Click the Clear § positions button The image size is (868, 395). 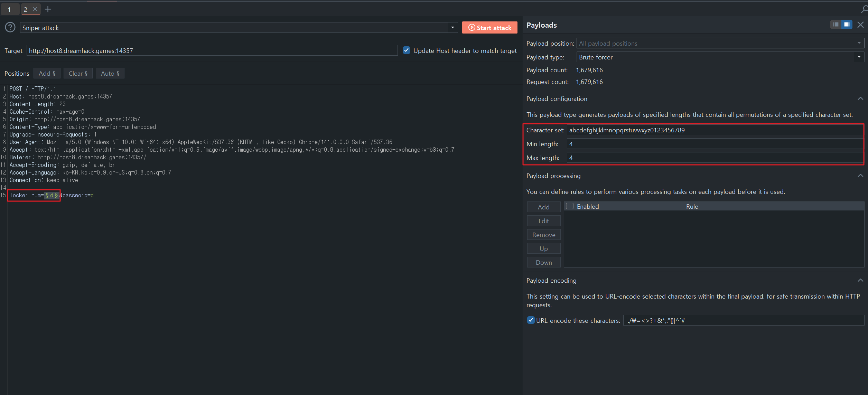[x=78, y=73]
